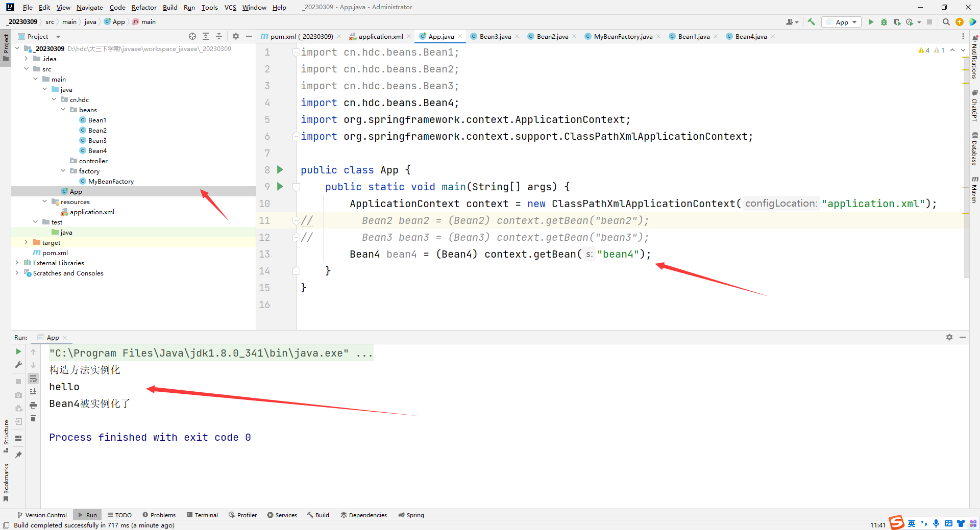Click the Build Project hammer icon
The image size is (980, 530).
811,22
